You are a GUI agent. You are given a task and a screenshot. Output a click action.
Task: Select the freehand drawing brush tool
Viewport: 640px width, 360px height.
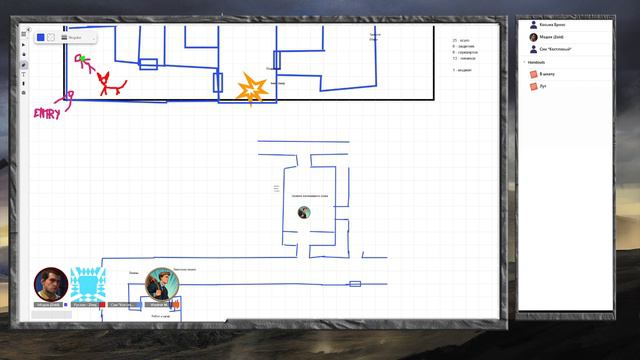click(23, 64)
